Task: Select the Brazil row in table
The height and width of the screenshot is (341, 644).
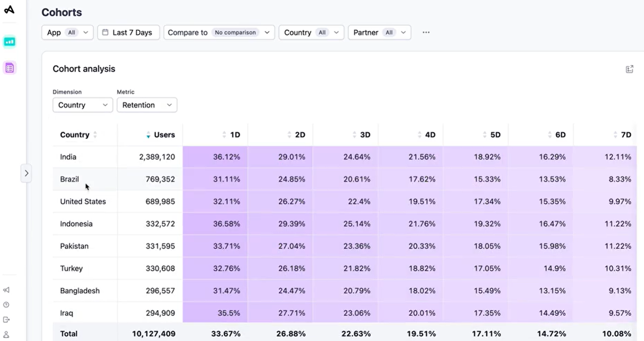Action: 70,179
